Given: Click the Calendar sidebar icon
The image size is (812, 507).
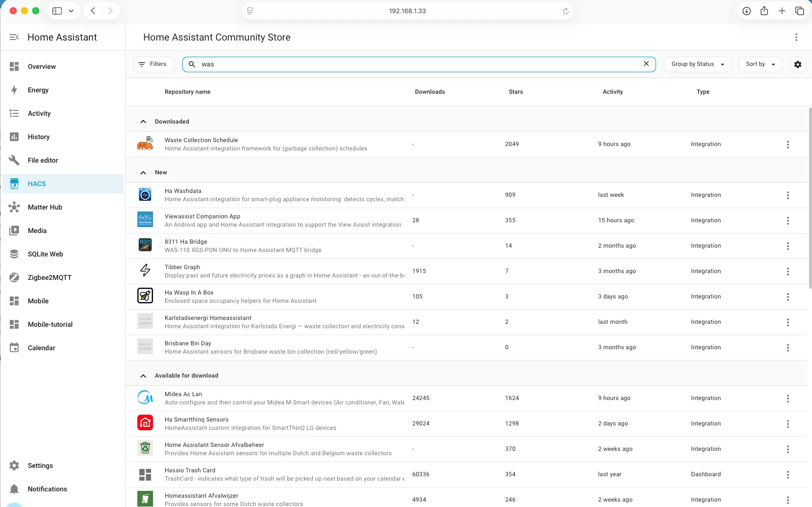Looking at the screenshot, I should click(14, 348).
